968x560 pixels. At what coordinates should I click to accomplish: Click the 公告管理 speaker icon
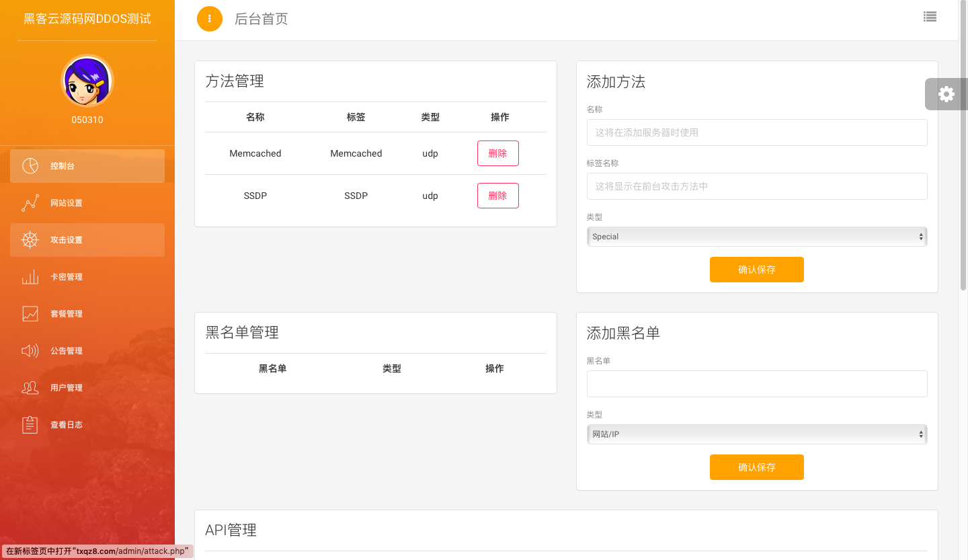coord(30,351)
